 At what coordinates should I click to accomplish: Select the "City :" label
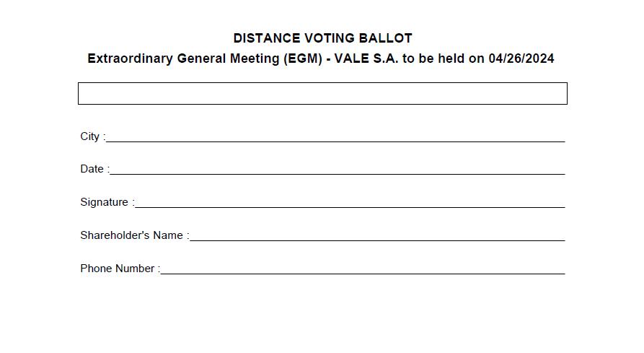pos(92,136)
